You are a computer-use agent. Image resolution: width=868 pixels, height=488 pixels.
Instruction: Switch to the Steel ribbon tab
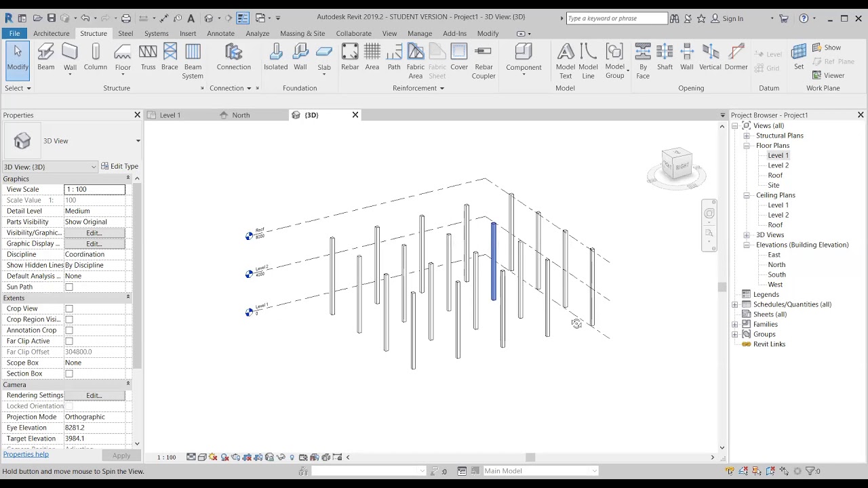click(125, 33)
